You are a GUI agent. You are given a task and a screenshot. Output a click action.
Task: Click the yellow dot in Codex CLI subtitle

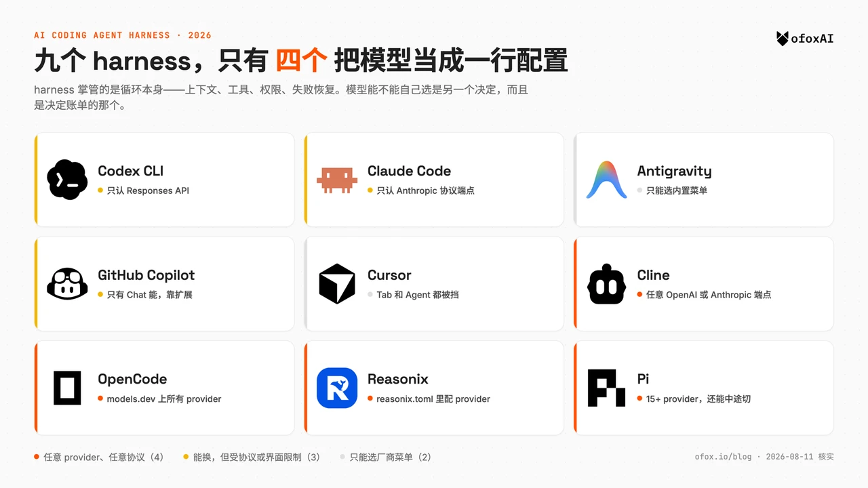[x=100, y=190]
